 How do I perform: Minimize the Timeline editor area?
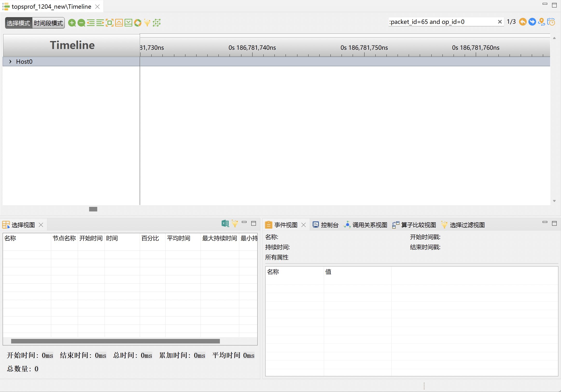545,4
